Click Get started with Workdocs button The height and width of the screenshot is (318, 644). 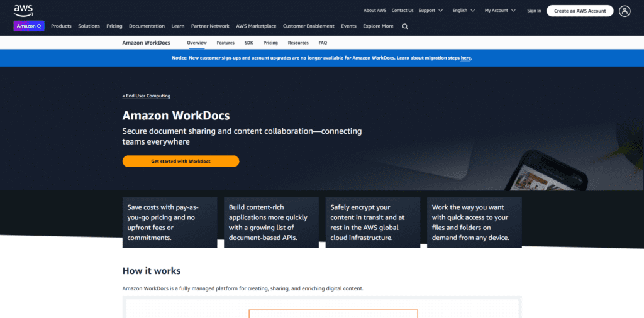pos(180,162)
